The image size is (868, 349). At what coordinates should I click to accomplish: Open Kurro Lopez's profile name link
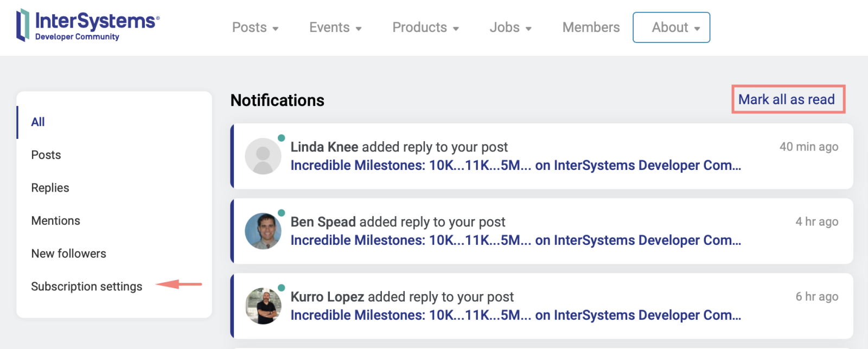(x=327, y=297)
